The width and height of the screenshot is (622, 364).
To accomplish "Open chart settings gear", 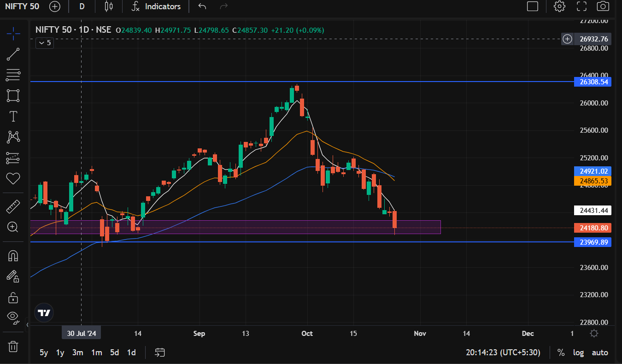I will (559, 6).
